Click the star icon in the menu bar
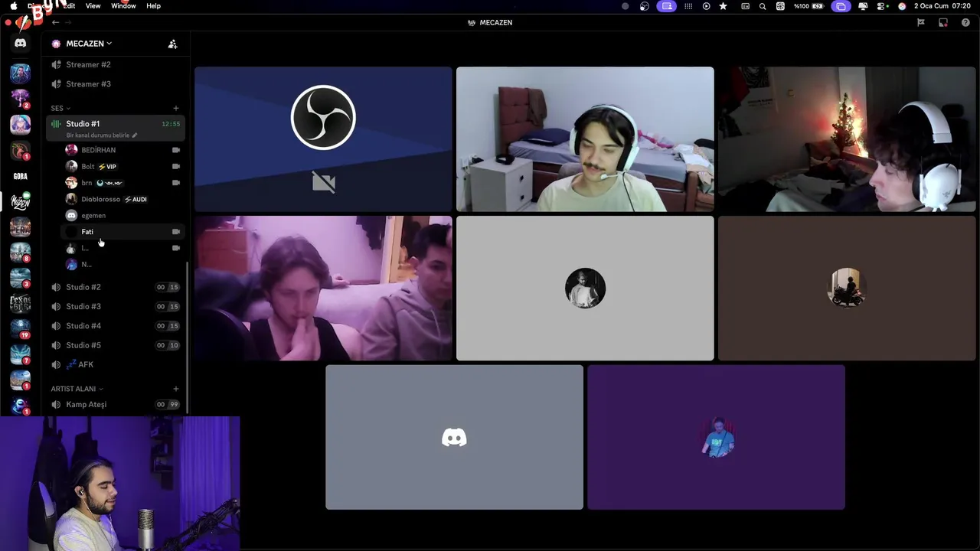Image resolution: width=980 pixels, height=551 pixels. 723,6
